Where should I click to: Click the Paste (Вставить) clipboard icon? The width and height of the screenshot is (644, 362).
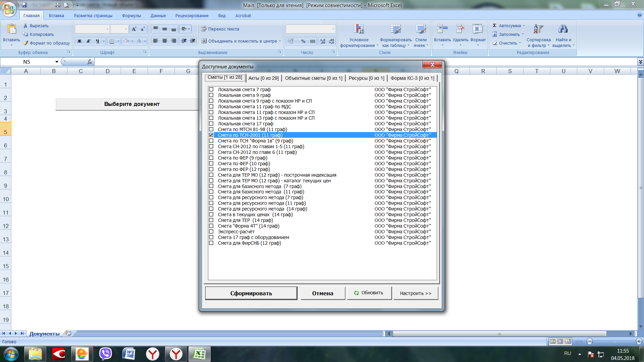point(11,29)
